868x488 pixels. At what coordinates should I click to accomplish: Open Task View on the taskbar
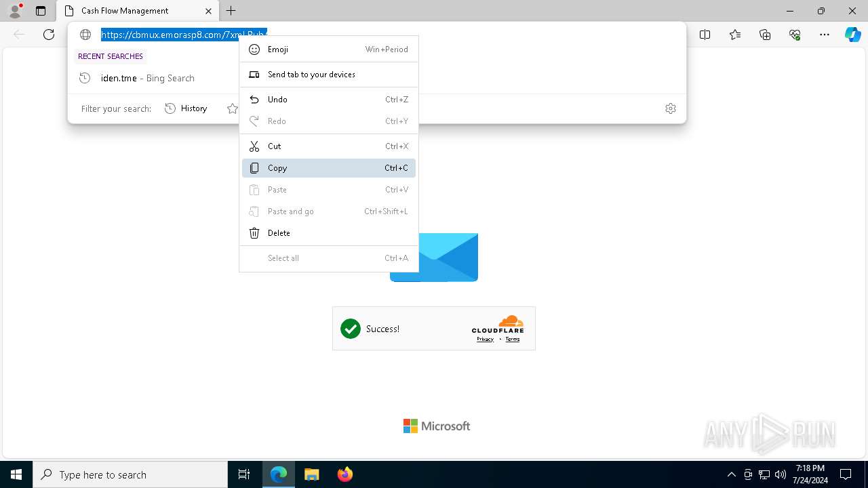pyautogui.click(x=244, y=474)
